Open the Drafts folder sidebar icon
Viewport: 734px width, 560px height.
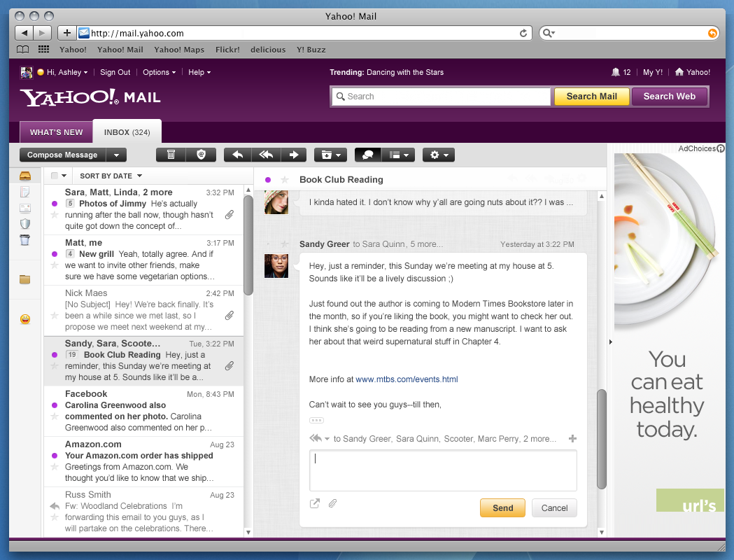[x=25, y=192]
